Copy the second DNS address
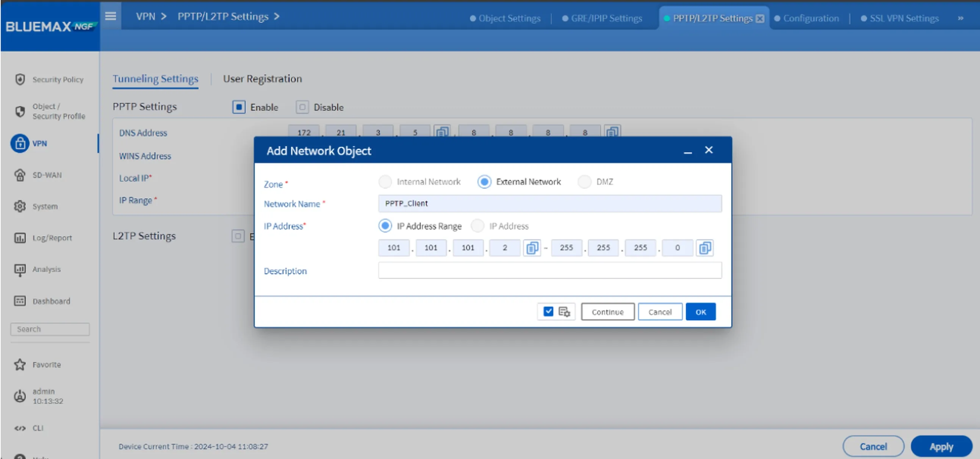980x459 pixels. (x=612, y=131)
